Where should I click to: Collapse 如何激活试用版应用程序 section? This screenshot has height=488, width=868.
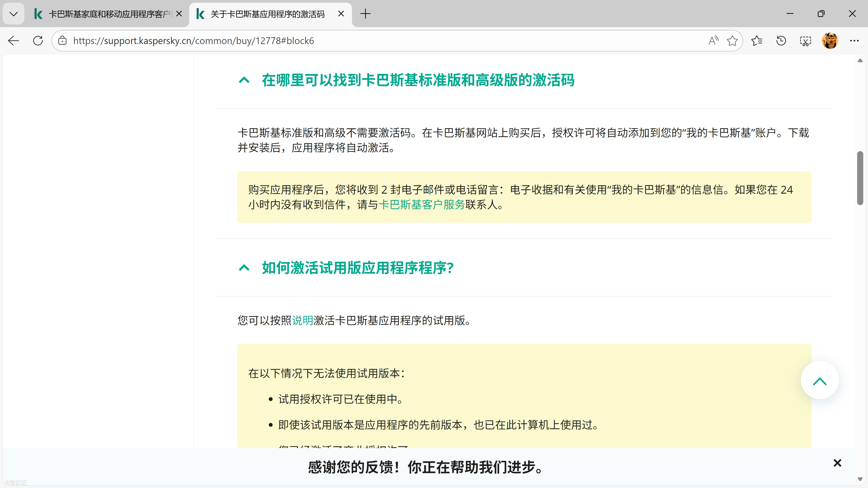click(x=244, y=268)
